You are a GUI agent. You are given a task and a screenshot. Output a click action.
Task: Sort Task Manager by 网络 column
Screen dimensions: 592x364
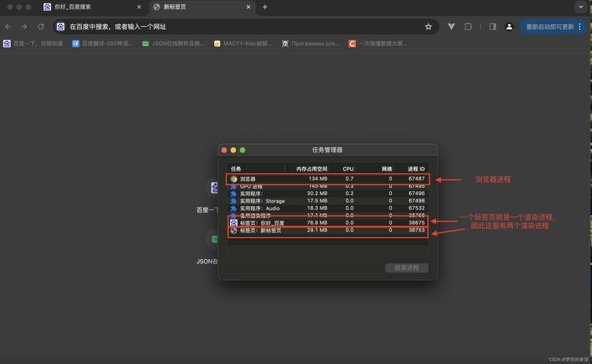[x=387, y=169]
